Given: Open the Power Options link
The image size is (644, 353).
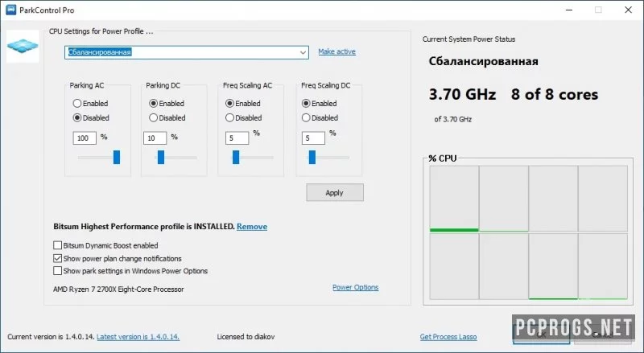Looking at the screenshot, I should [x=355, y=287].
